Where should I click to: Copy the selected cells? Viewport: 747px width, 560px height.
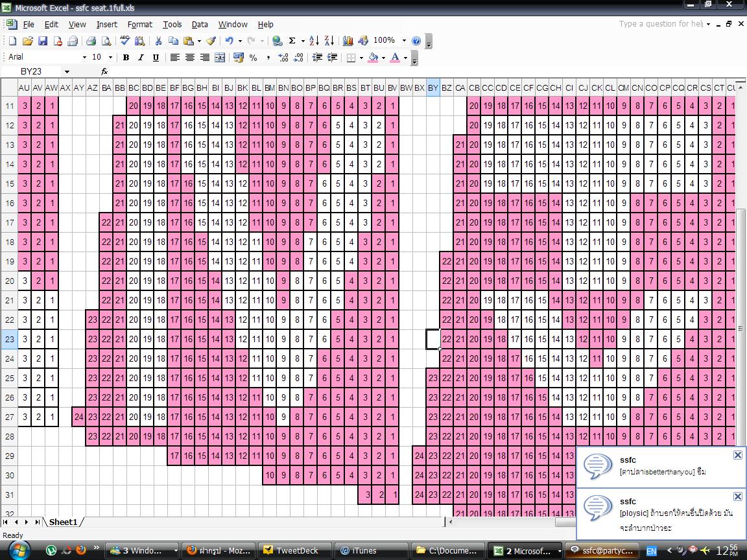coord(173,41)
